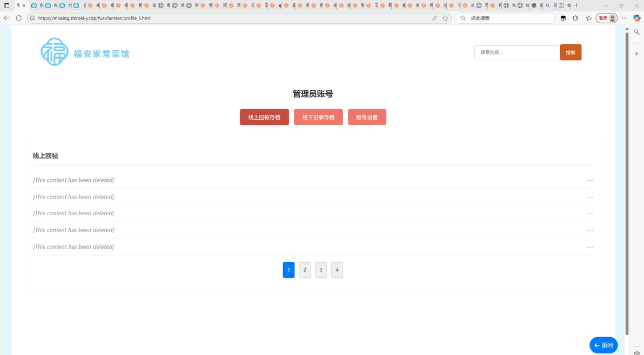This screenshot has height=355, width=644.
Task: Click the blue 返回 button
Action: click(603, 345)
